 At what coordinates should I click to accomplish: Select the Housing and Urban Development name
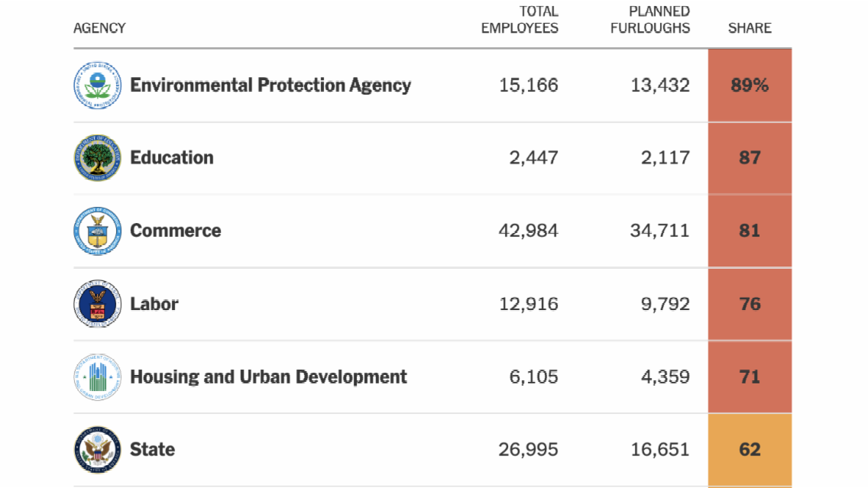point(268,377)
